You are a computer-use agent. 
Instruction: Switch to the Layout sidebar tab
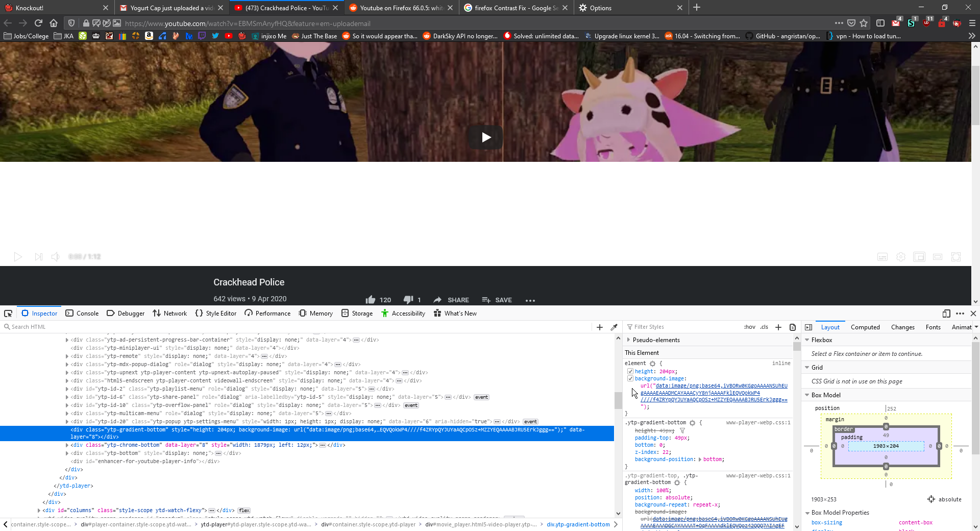tap(830, 327)
